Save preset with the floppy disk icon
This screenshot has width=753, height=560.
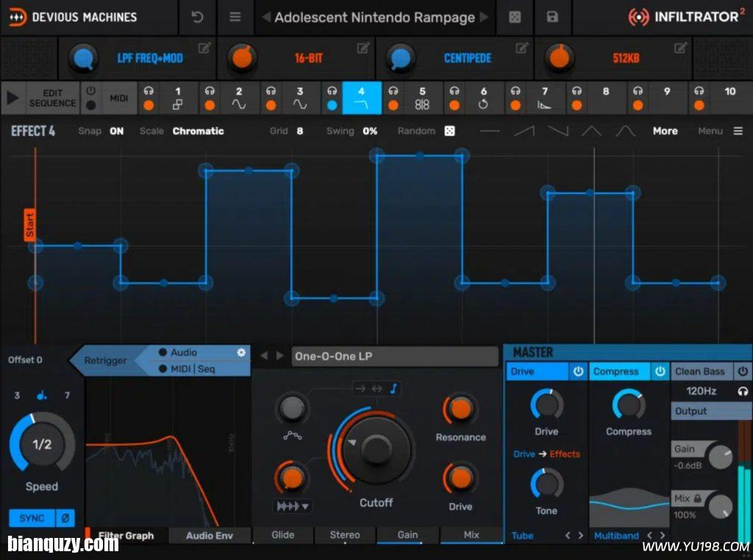pos(552,17)
